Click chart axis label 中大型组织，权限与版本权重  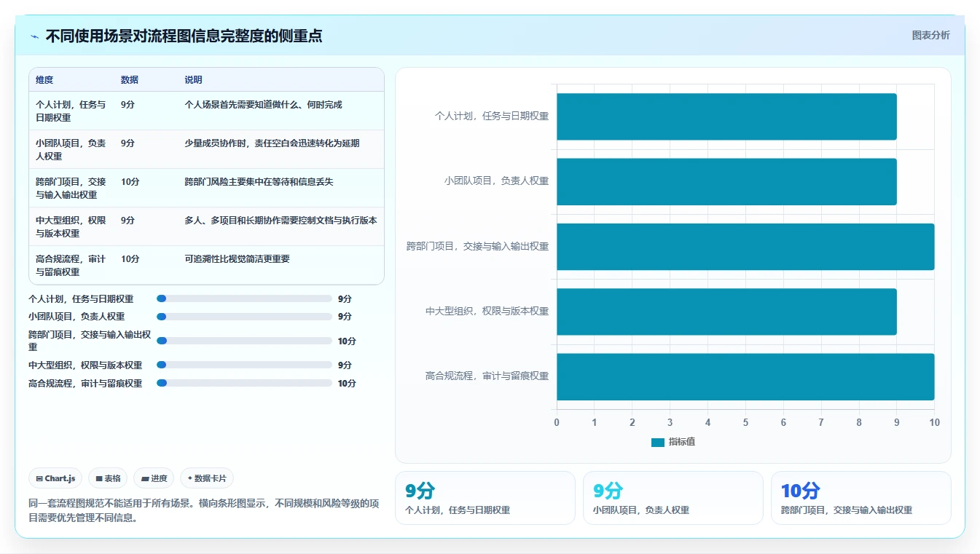487,312
